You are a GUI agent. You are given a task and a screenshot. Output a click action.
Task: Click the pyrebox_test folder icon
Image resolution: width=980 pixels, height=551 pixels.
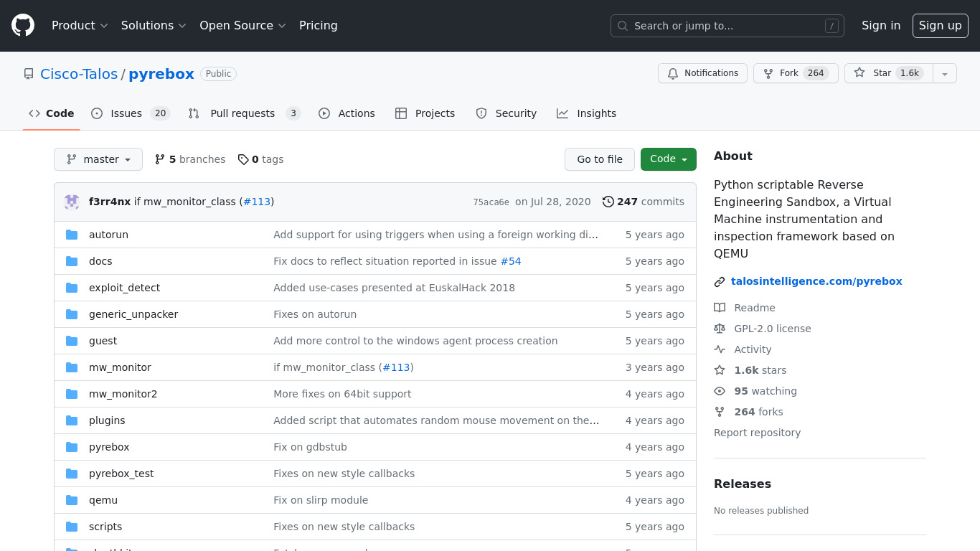pos(72,474)
